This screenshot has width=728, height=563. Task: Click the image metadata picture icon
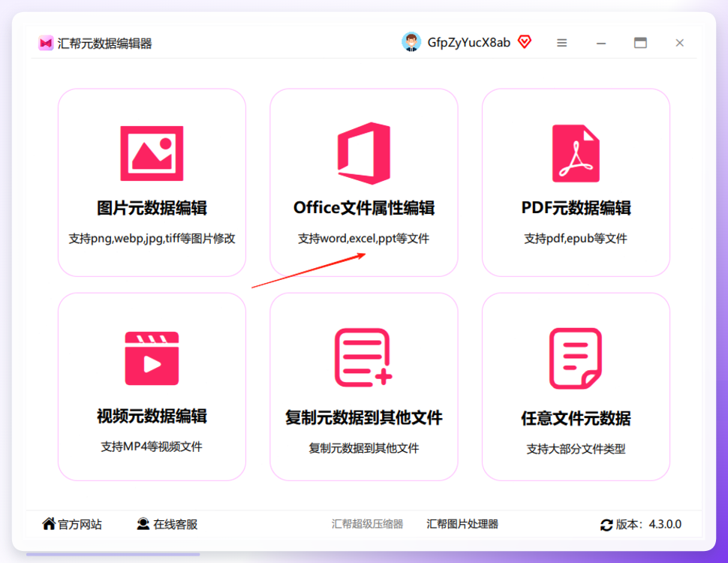(x=152, y=153)
